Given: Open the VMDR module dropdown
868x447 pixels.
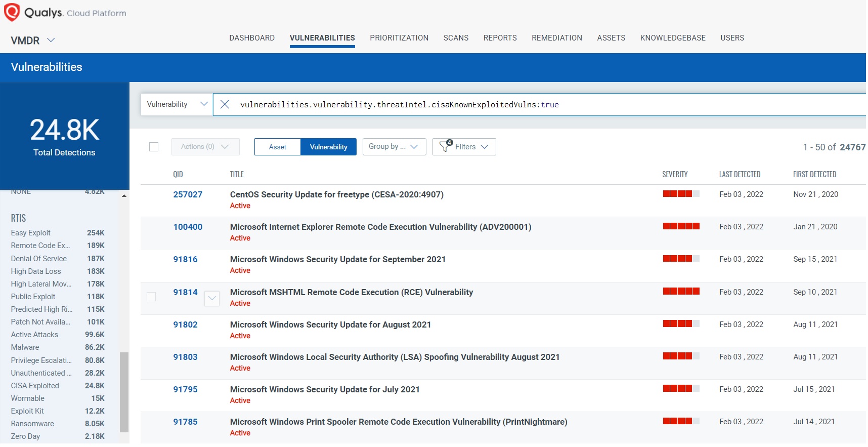Looking at the screenshot, I should point(33,40).
